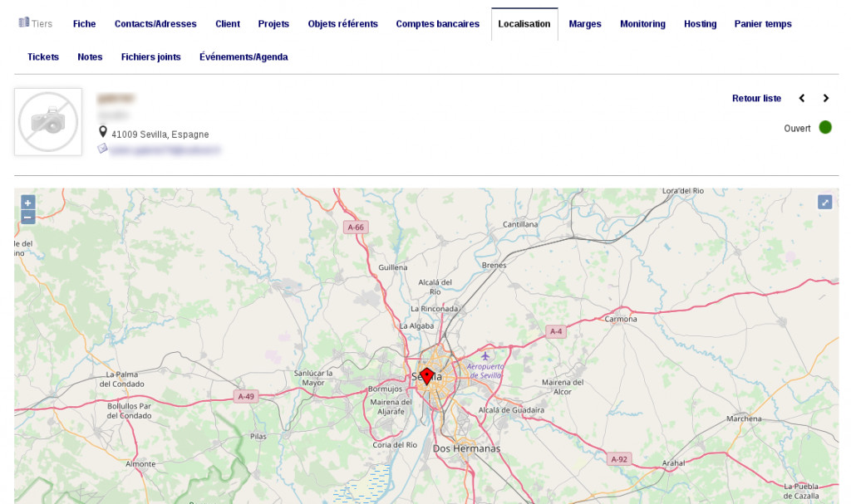Open the Fiche tab

pos(84,24)
